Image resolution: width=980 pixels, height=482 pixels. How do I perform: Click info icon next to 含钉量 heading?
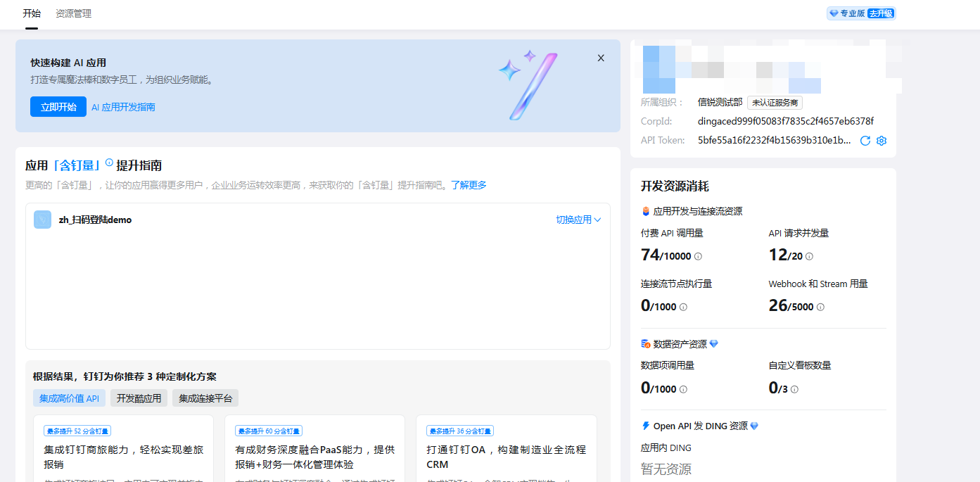pyautogui.click(x=109, y=163)
